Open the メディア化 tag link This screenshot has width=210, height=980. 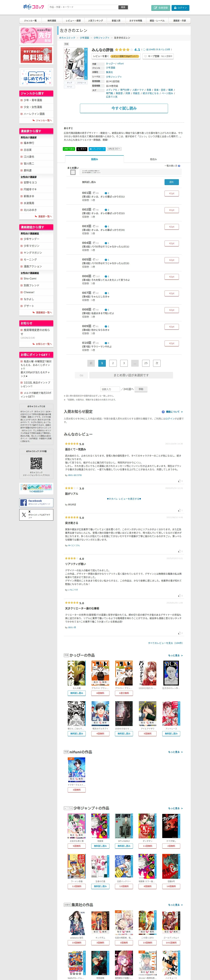pyautogui.click(x=112, y=90)
